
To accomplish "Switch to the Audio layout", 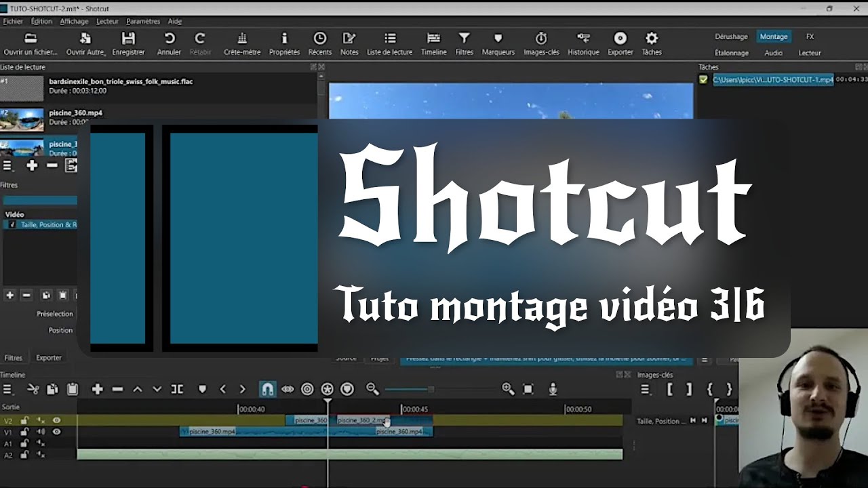I will click(773, 53).
